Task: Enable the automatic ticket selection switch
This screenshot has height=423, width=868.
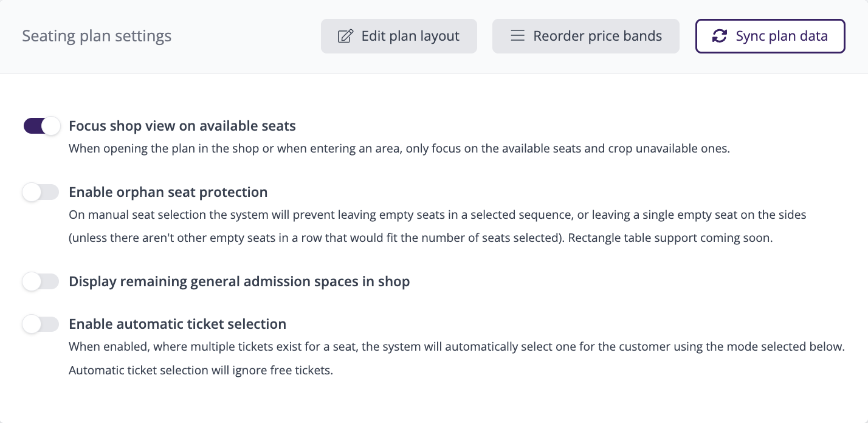Action: [41, 325]
